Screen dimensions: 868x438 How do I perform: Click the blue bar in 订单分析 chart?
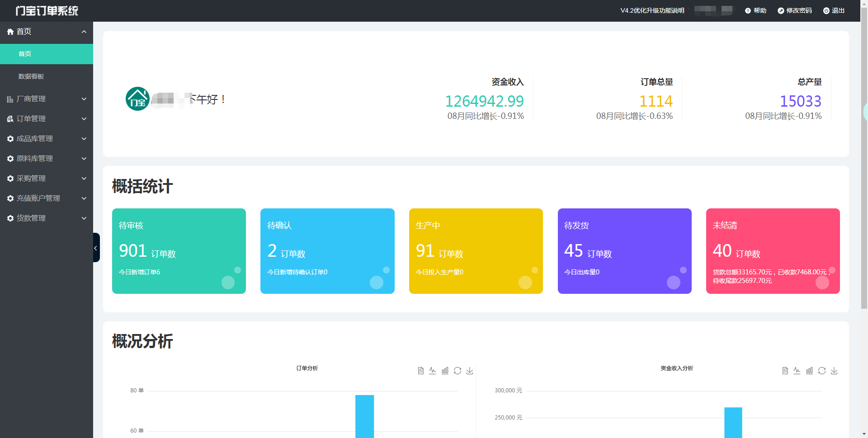364,416
